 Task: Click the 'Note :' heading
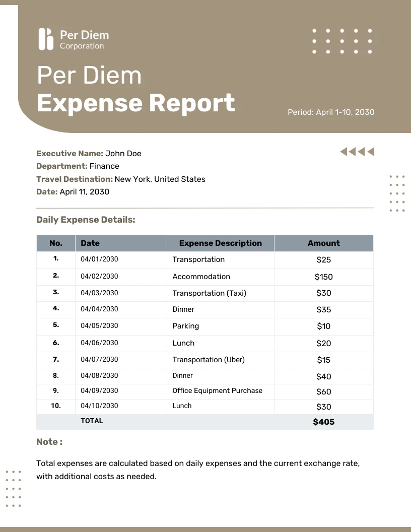[x=49, y=442]
